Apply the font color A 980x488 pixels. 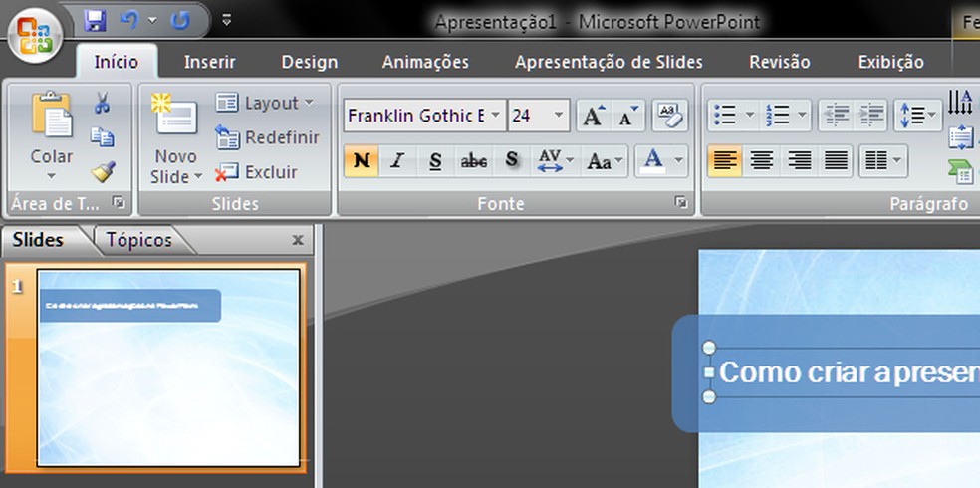point(653,161)
